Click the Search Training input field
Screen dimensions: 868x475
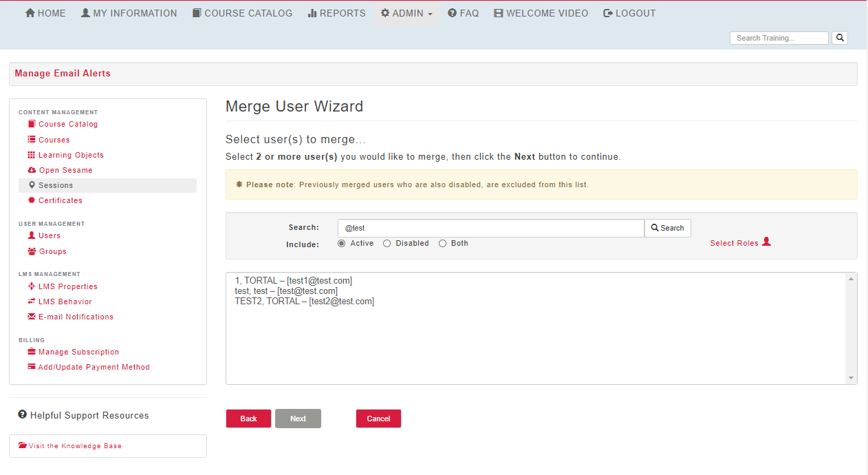[x=779, y=38]
